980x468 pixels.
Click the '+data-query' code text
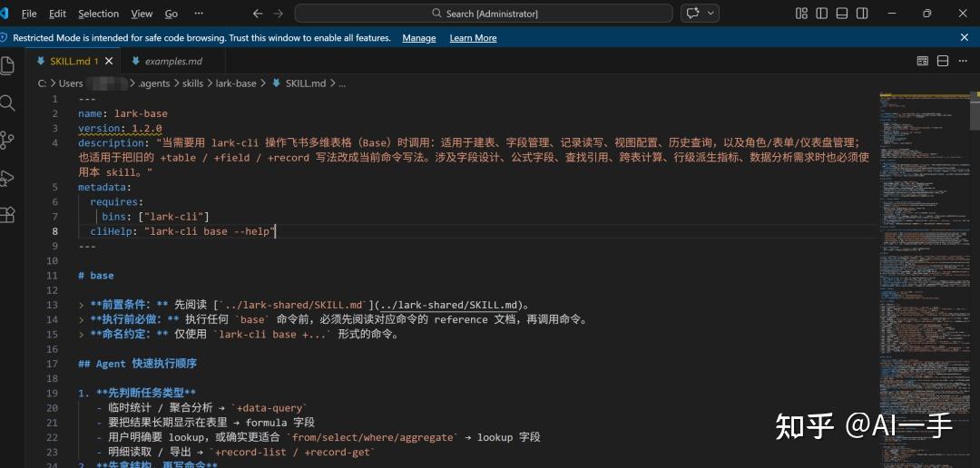coord(269,408)
